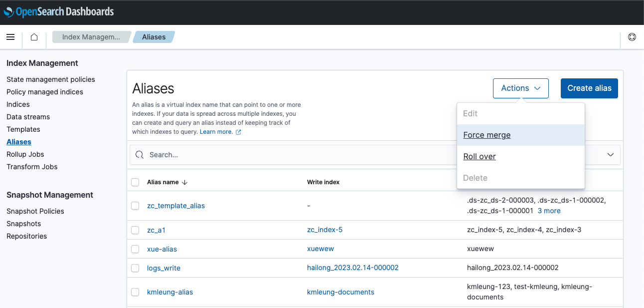
Task: Open the filter dropdown right of the search bar
Action: pos(611,155)
